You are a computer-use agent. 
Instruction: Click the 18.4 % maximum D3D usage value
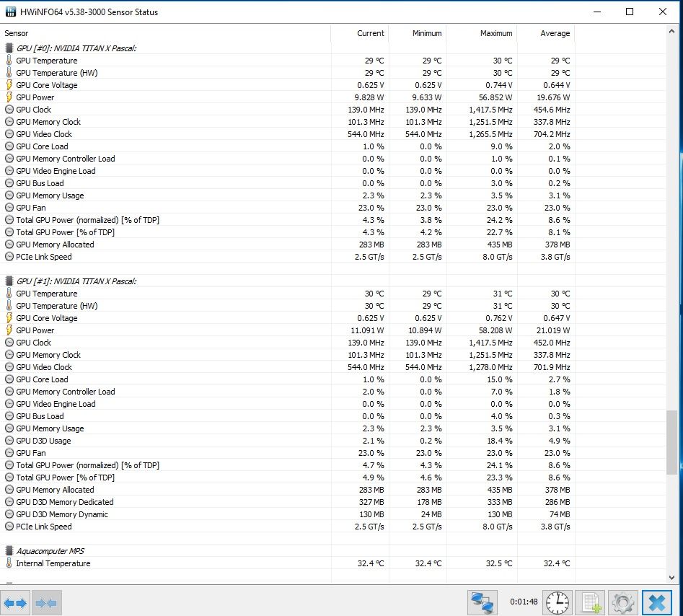pyautogui.click(x=500, y=441)
